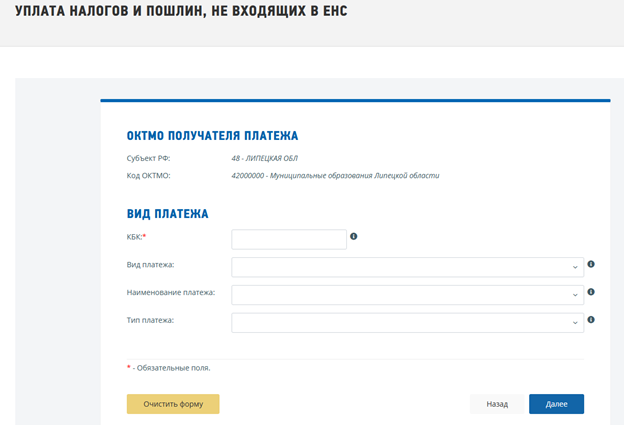Click the ВИД ПЛАТЕЖА heading
624x425 pixels.
pos(168,214)
